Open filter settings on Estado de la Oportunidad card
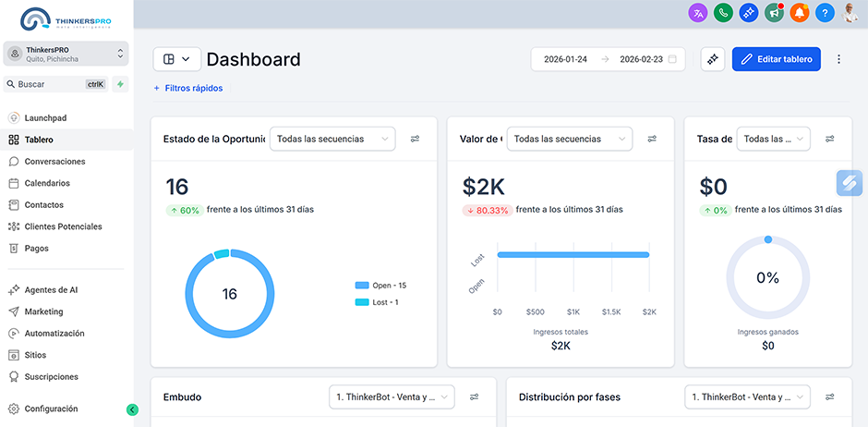 tap(416, 139)
